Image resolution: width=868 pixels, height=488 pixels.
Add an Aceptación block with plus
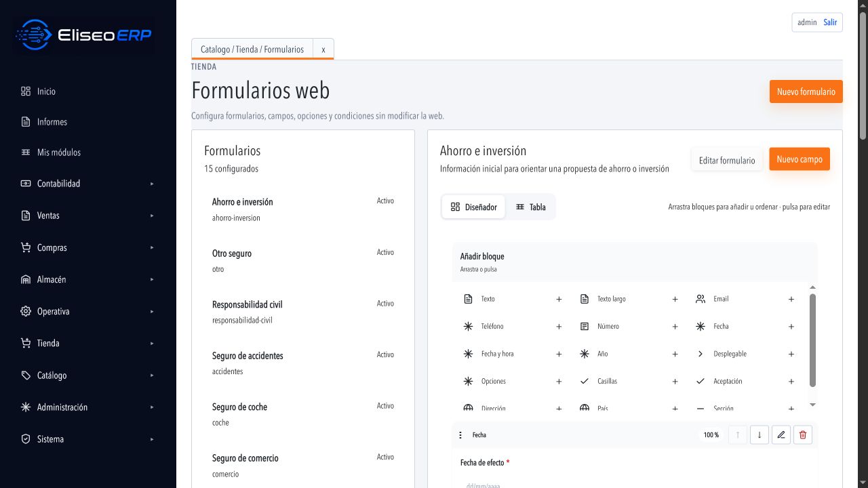(x=791, y=382)
